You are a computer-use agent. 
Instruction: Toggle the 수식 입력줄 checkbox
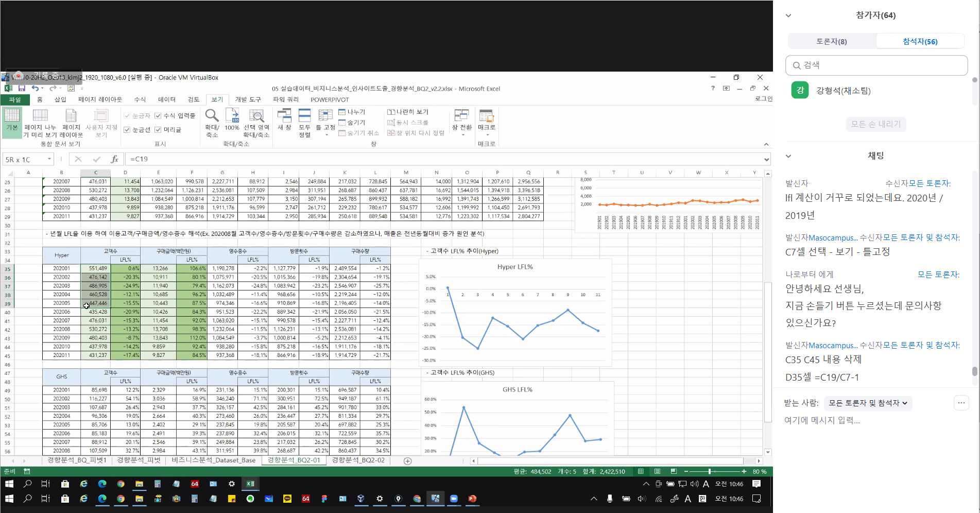click(158, 116)
